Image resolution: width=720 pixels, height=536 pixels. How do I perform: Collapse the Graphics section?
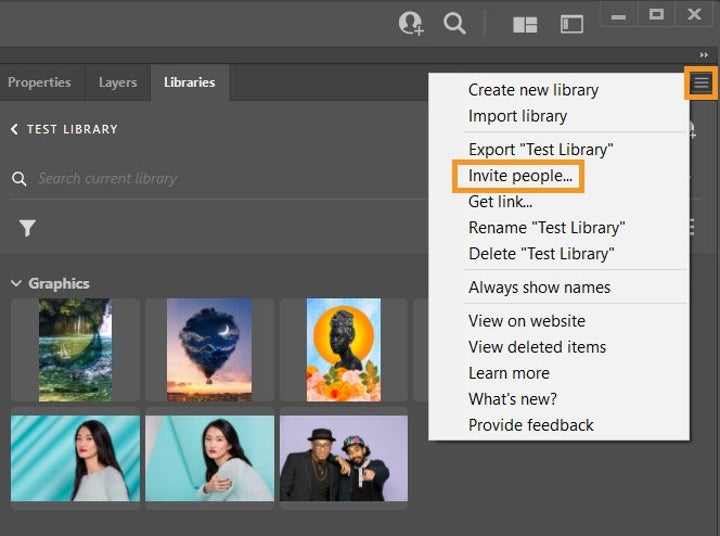coord(16,284)
